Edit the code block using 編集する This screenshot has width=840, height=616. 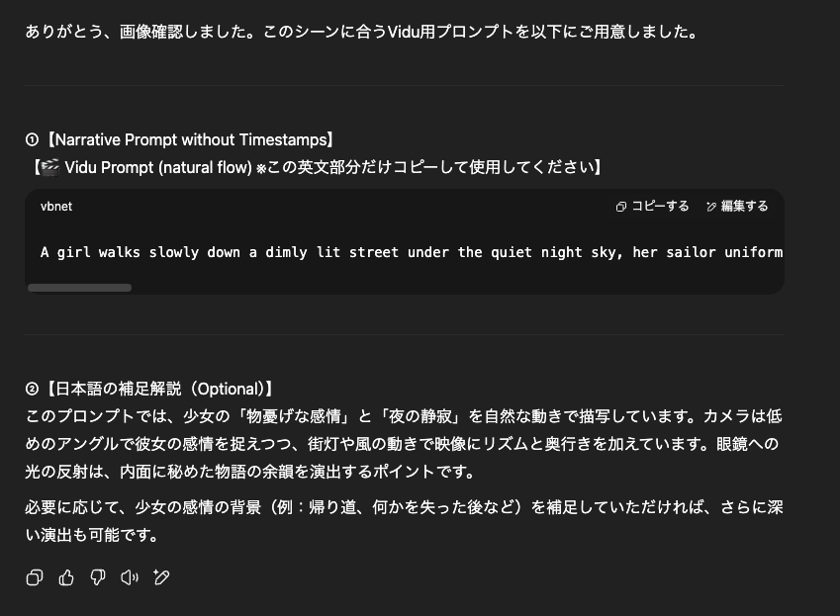tap(737, 206)
